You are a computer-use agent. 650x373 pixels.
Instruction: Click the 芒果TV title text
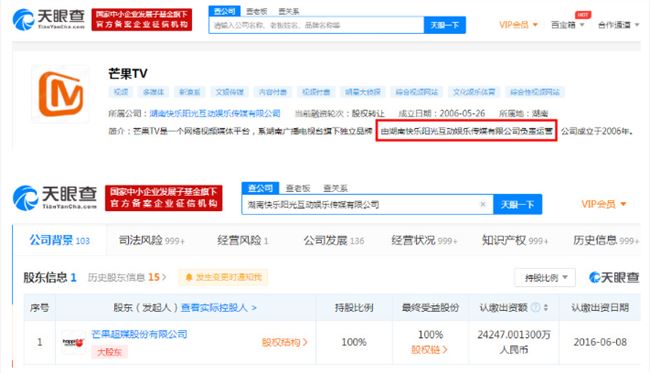pyautogui.click(x=128, y=74)
